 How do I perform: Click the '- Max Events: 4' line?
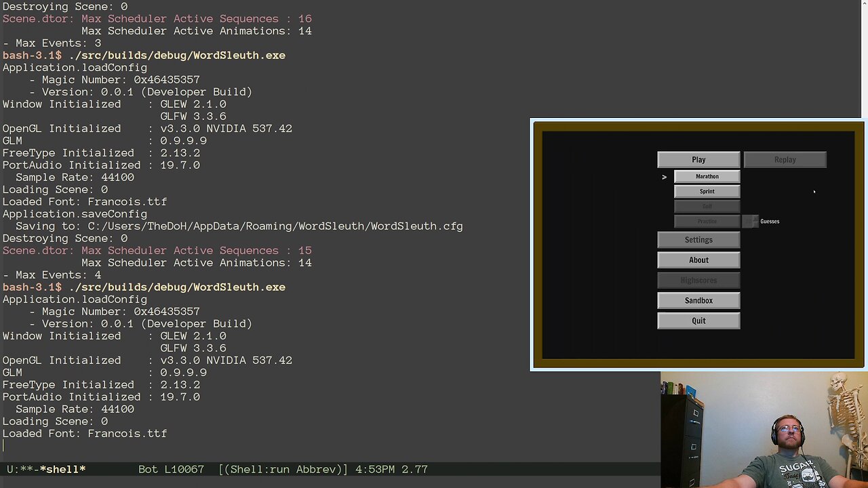(x=52, y=275)
